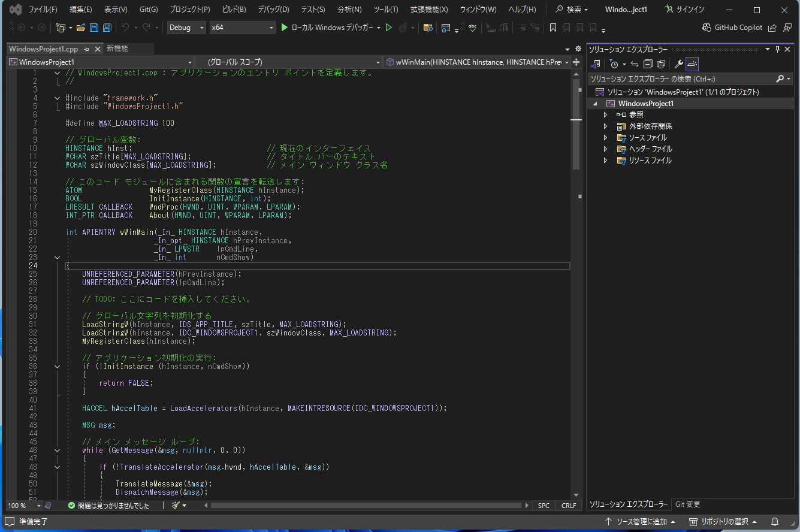
Task: Open the ファイル(F) menu
Action: click(43, 10)
